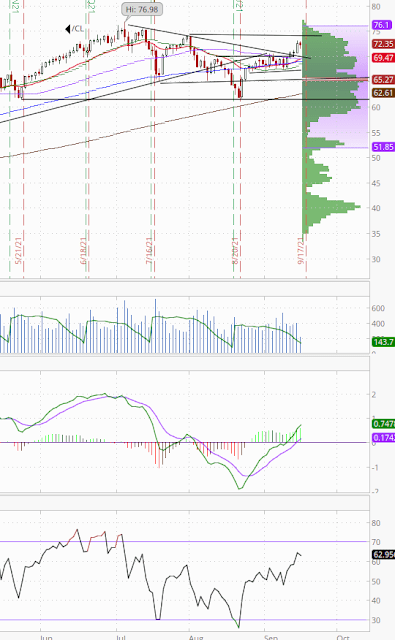The height and width of the screenshot is (640, 395).
Task: Click the 45 tick on price axis
Action: 376,183
